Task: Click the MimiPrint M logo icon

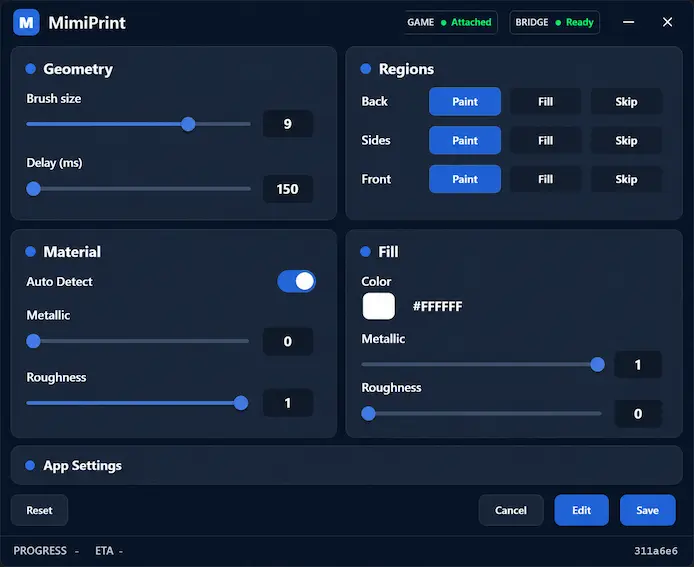Action: point(26,22)
